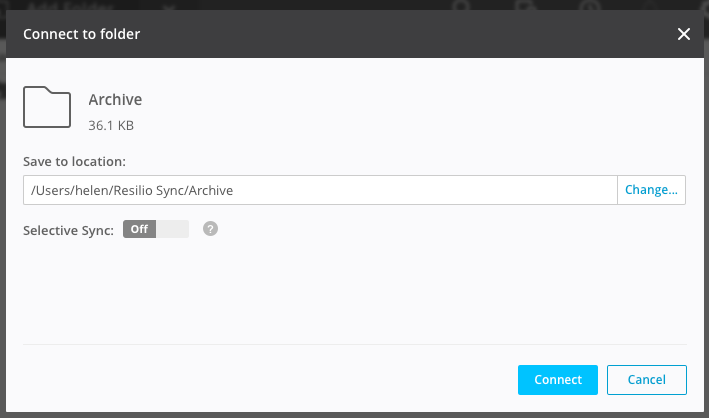Click the dimmed history clock icon behind dialog
The image size is (709, 418).
590,5
